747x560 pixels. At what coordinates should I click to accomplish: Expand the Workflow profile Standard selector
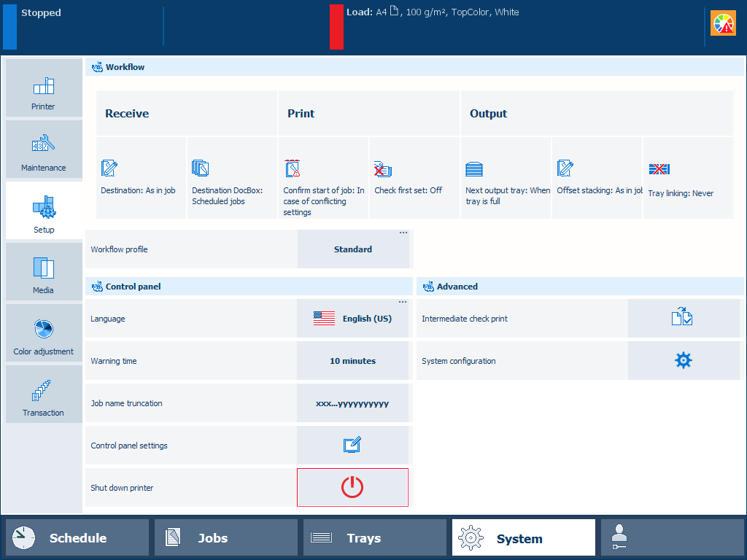tap(353, 249)
